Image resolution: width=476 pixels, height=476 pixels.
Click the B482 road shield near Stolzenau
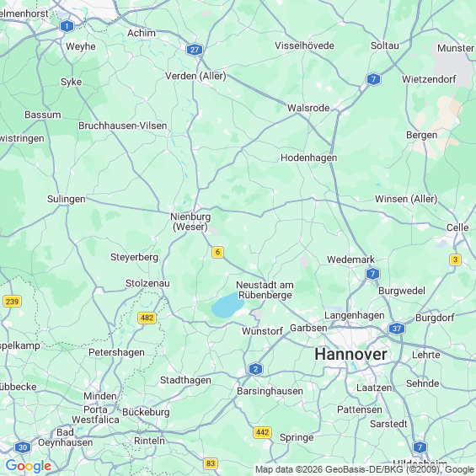(x=147, y=318)
